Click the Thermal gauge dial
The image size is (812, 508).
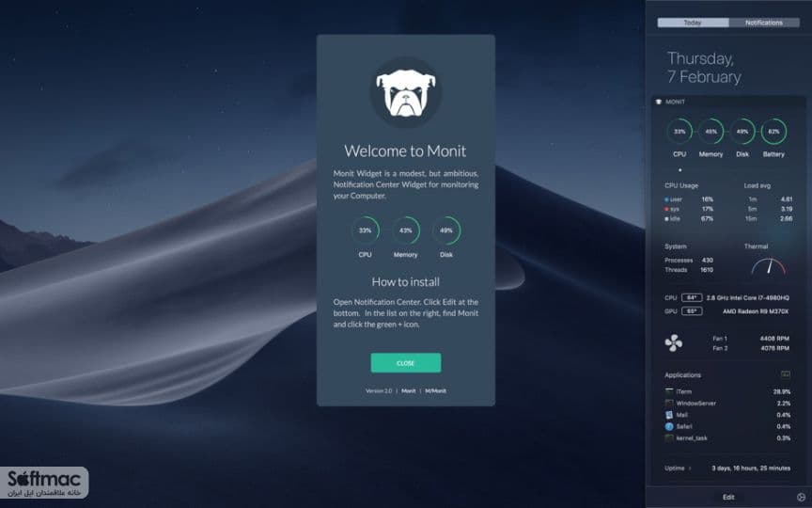coord(769,266)
